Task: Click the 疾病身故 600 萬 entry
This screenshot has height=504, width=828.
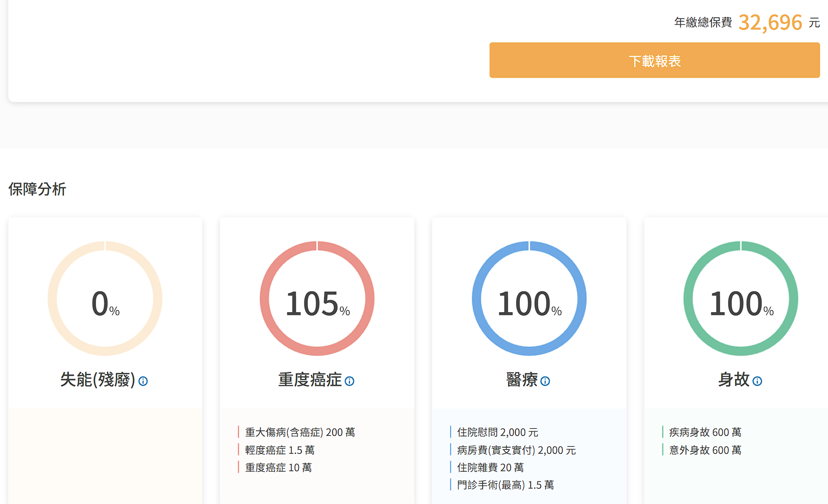Action: 705,432
